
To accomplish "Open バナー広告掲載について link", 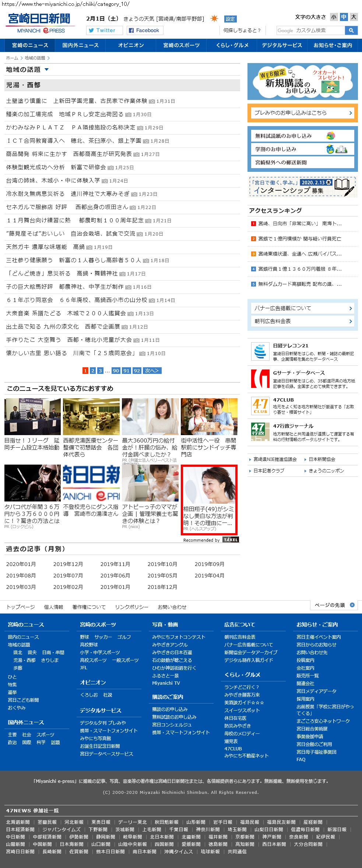I will point(303,308).
